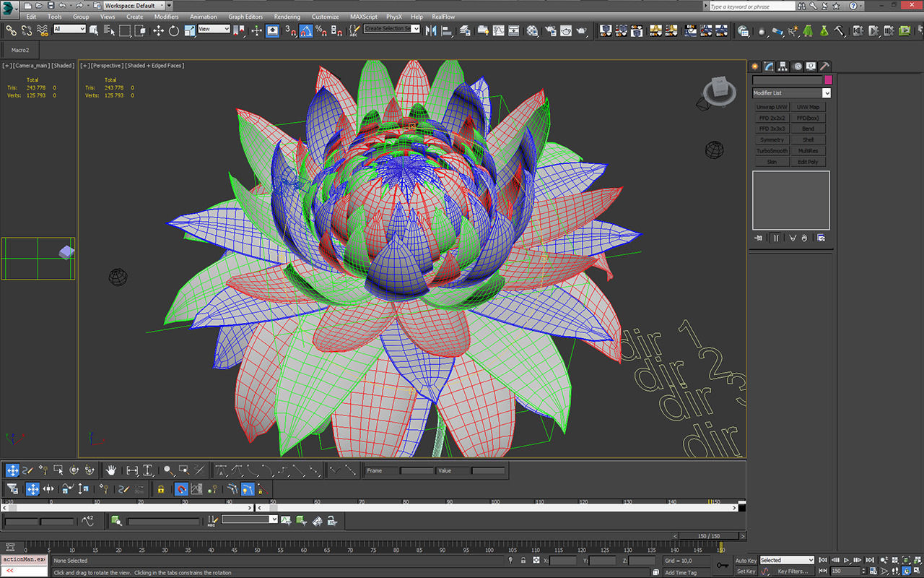Click the Bind to Space Warp icon
Screen dimensions: 924x578
[43, 31]
